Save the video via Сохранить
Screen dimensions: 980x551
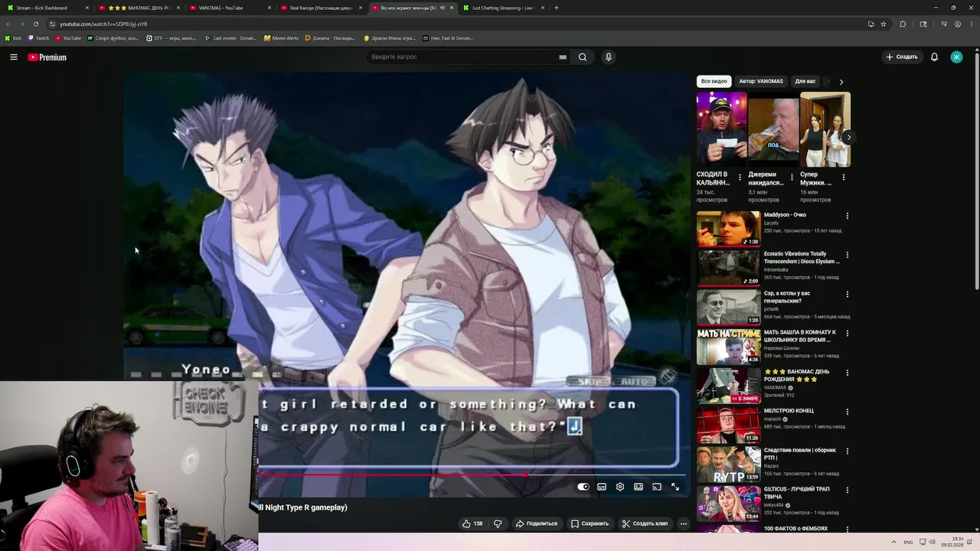click(x=590, y=523)
